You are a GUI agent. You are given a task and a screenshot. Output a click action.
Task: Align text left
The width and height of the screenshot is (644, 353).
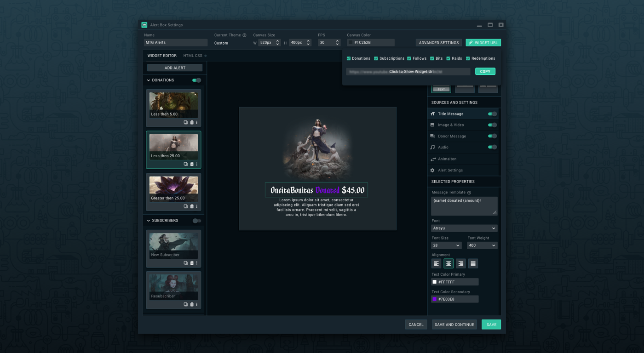(x=437, y=263)
